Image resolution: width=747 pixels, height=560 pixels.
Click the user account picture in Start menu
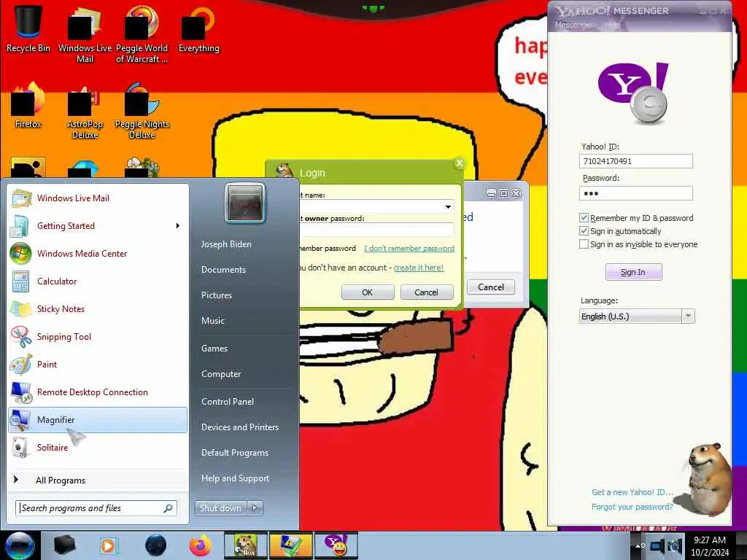click(245, 203)
